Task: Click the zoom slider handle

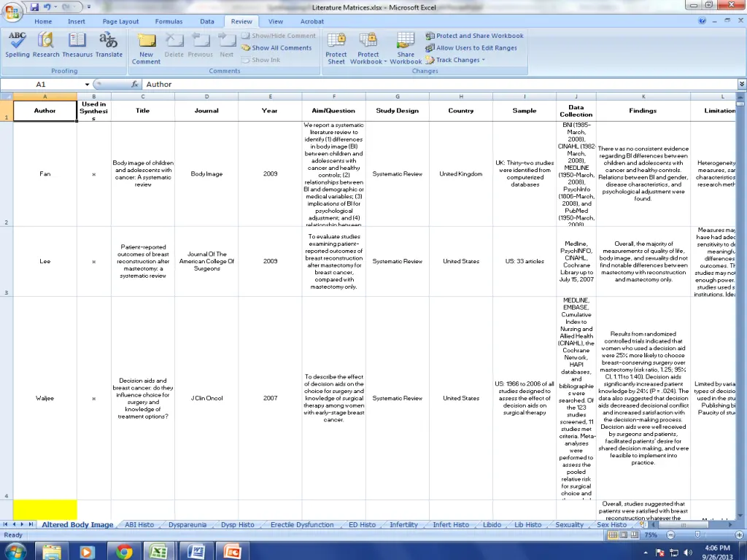Action: [x=697, y=534]
